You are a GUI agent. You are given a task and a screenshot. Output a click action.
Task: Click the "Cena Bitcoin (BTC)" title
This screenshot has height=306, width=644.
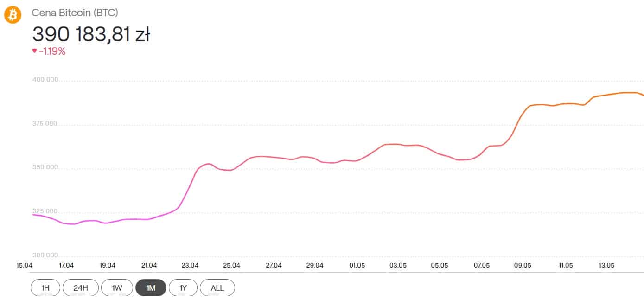click(75, 13)
